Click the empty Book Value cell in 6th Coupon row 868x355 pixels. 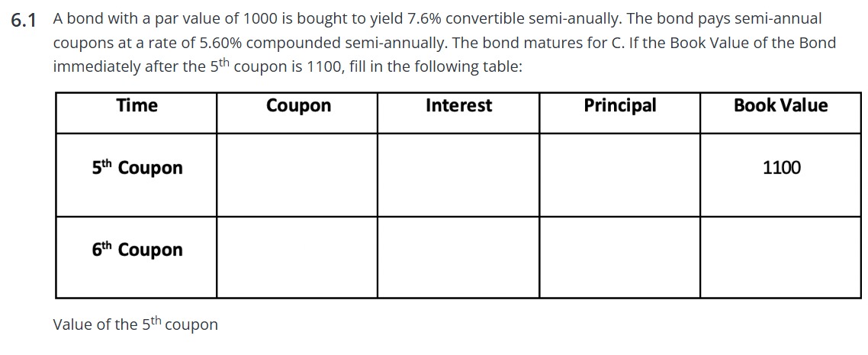coord(782,257)
